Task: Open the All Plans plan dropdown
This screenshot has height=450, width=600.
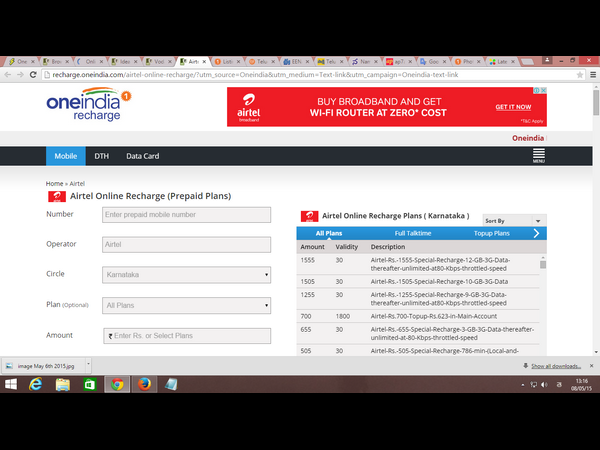Action: pos(186,305)
